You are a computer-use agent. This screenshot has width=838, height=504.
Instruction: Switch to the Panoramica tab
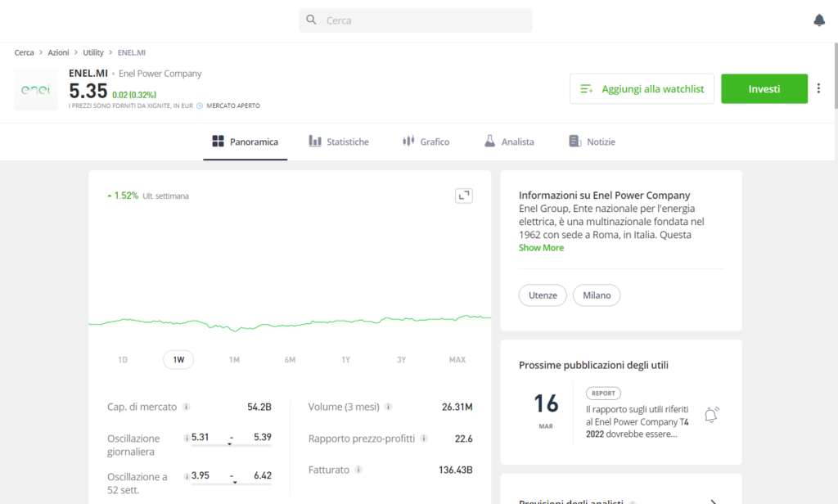point(246,142)
